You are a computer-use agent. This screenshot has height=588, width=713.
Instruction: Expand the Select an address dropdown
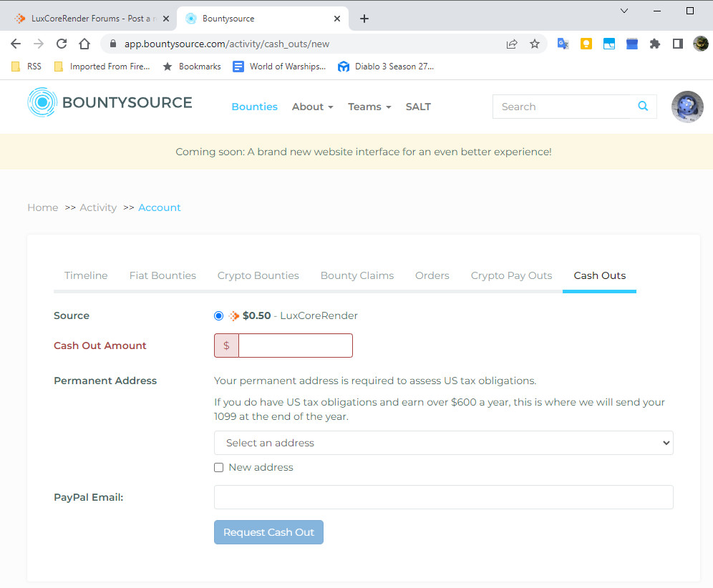(443, 443)
